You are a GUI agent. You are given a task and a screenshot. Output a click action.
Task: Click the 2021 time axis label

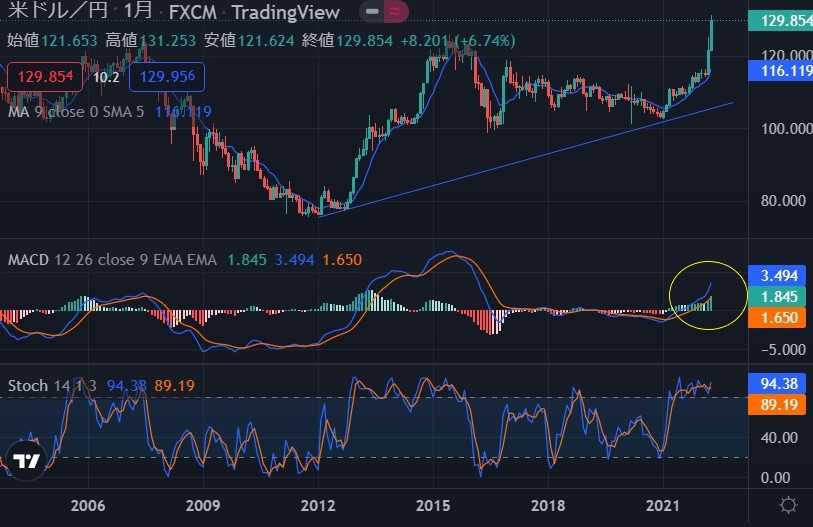pyautogui.click(x=663, y=505)
